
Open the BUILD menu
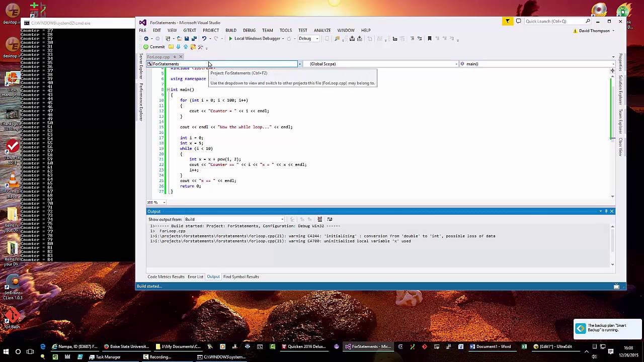[231, 30]
